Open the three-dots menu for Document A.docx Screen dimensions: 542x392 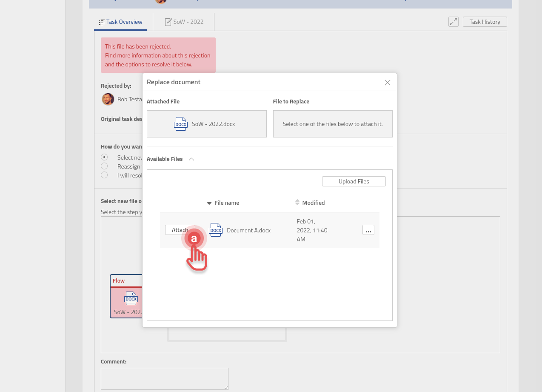[368, 230]
